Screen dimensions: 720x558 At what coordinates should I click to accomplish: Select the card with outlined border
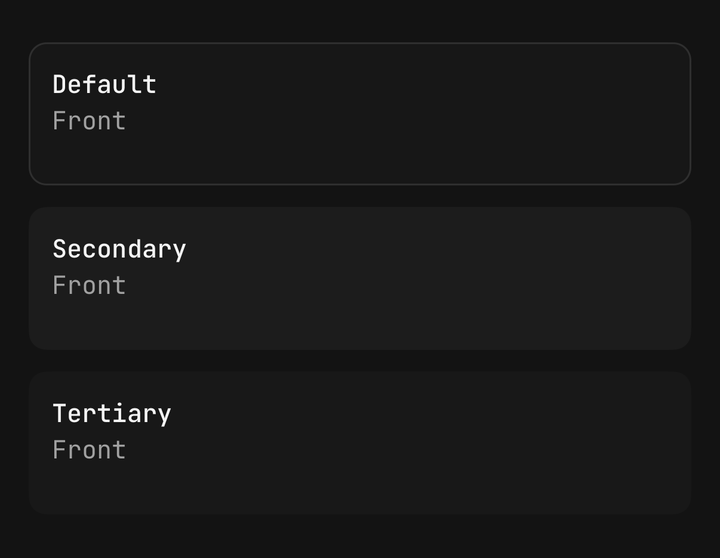click(x=360, y=114)
